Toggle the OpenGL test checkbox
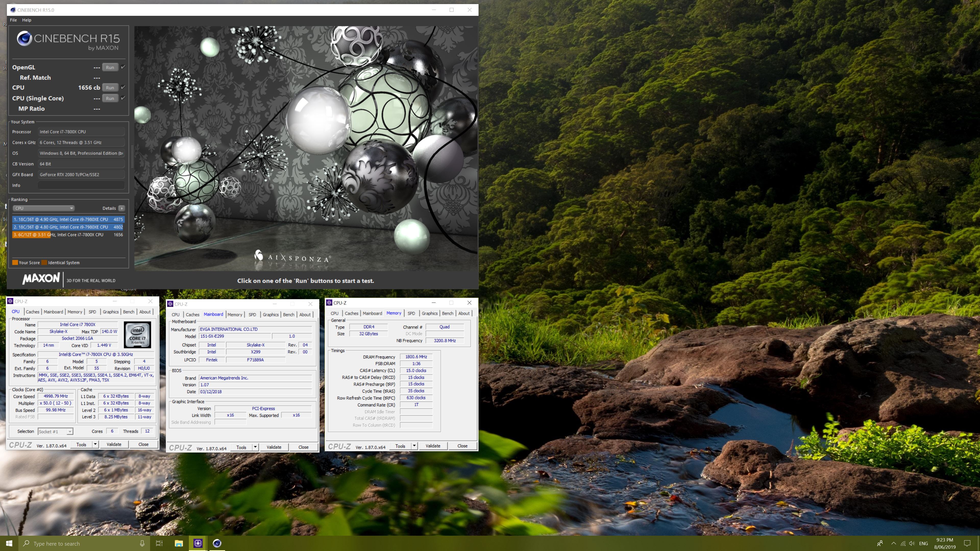The width and height of the screenshot is (980, 551). click(123, 67)
